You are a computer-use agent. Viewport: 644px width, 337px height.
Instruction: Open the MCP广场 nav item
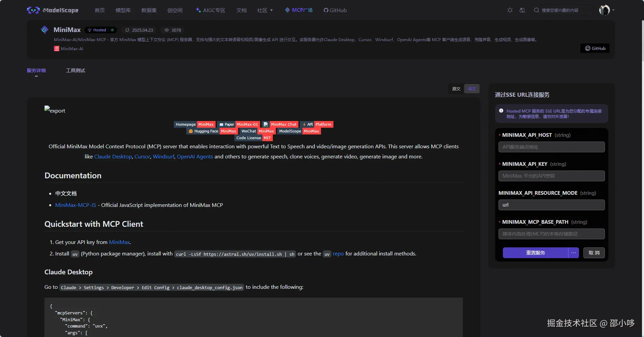click(x=299, y=10)
